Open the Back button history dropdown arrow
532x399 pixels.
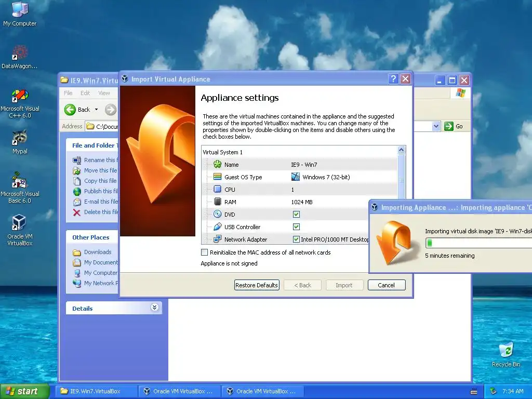tap(96, 110)
